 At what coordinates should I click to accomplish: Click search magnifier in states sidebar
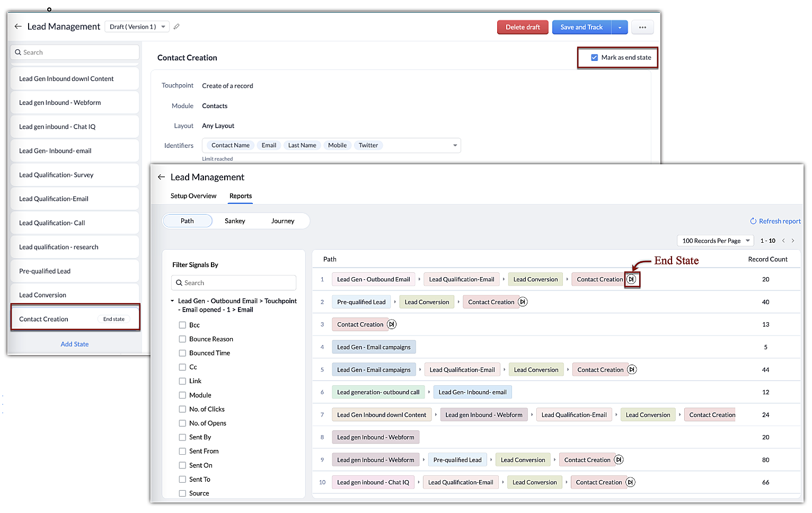(x=18, y=52)
